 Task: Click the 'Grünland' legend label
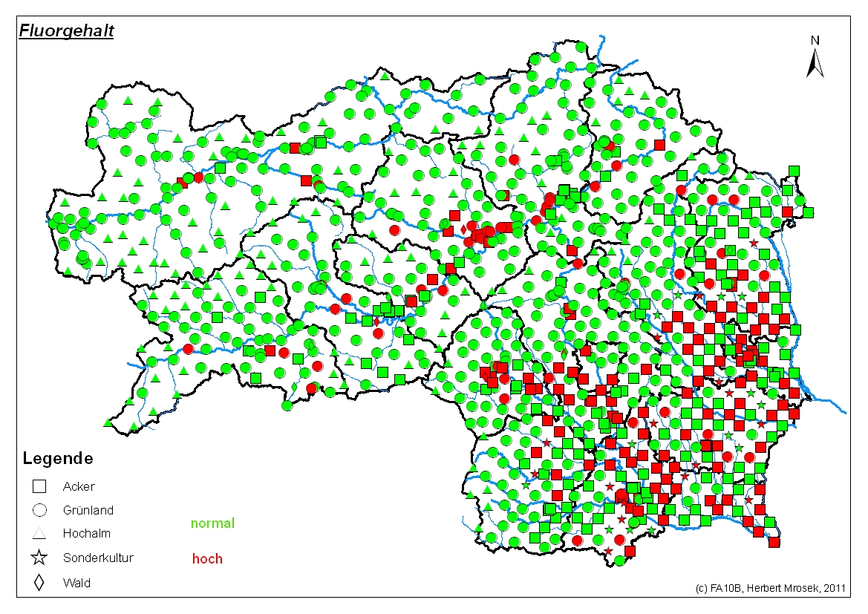coord(88,510)
